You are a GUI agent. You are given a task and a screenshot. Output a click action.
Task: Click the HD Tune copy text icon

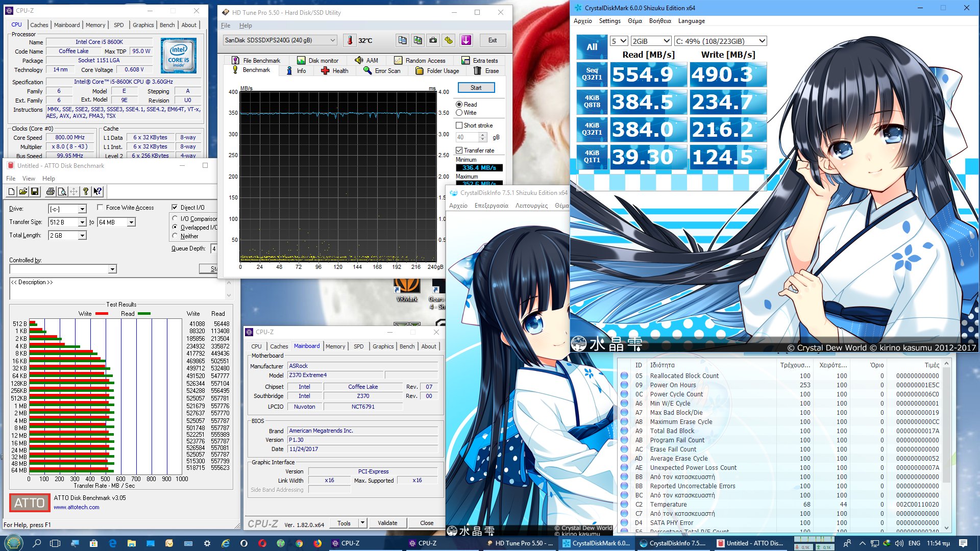[x=402, y=40]
